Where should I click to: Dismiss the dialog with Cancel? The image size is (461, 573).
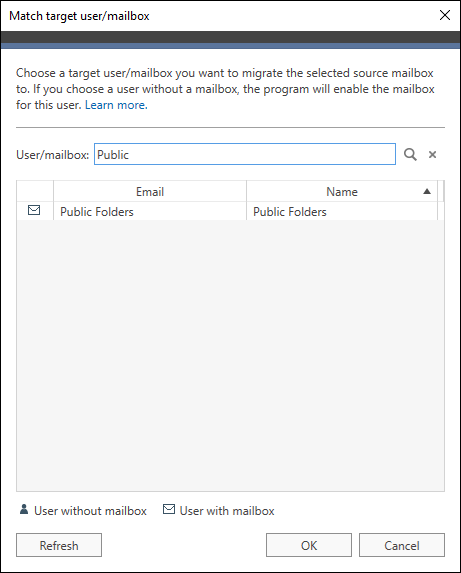402,545
